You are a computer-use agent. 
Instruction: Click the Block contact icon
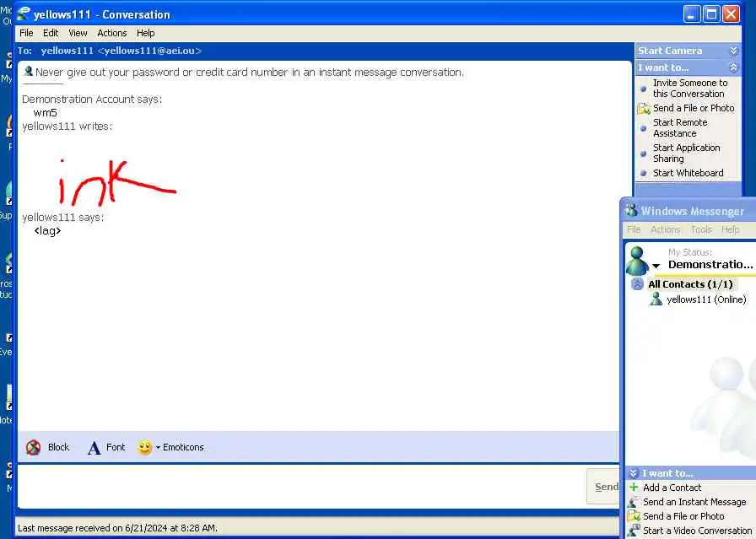[x=33, y=447]
